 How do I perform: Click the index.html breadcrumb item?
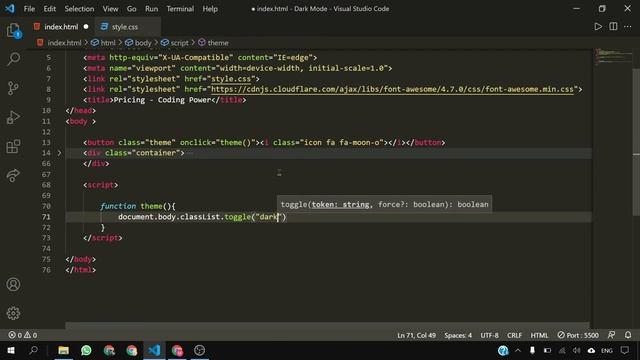[x=59, y=42]
